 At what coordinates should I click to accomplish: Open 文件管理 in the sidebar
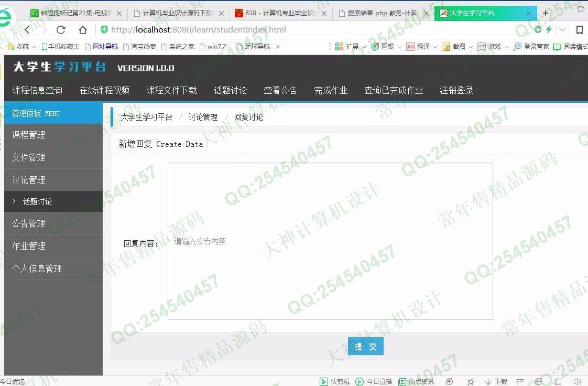[53, 157]
